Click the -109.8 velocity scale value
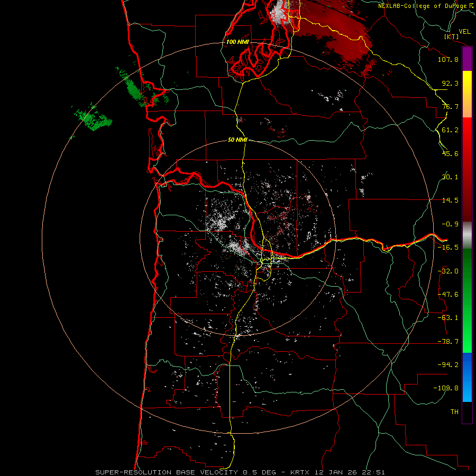 click(446, 388)
